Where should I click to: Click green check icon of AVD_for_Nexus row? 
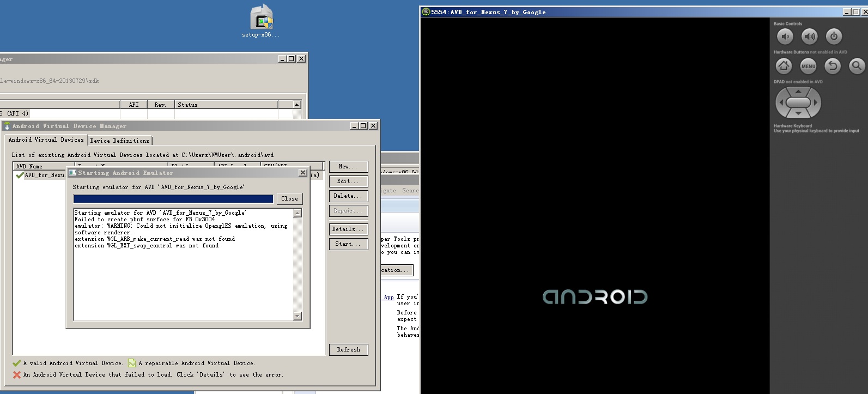click(x=20, y=175)
